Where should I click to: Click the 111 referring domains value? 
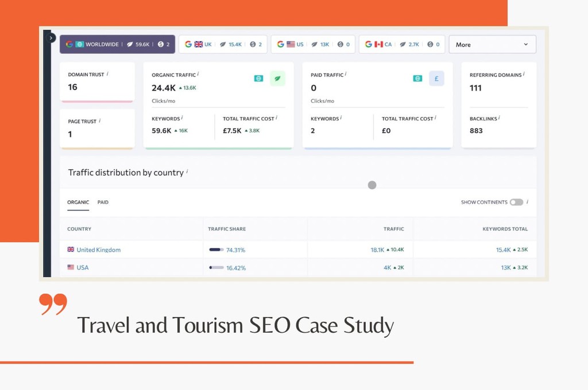[475, 88]
